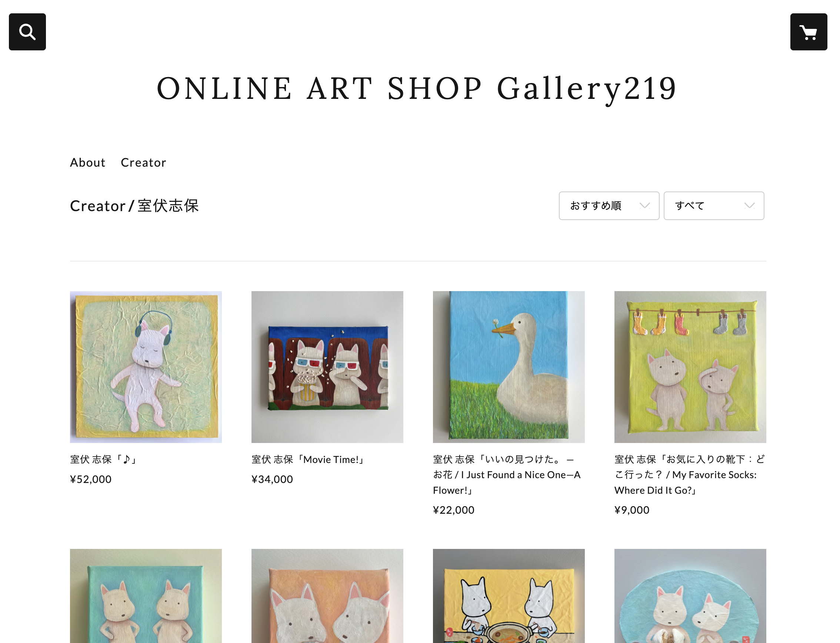Open the yellow hot pot dogs thumbnail
The width and height of the screenshot is (840, 643).
509,596
